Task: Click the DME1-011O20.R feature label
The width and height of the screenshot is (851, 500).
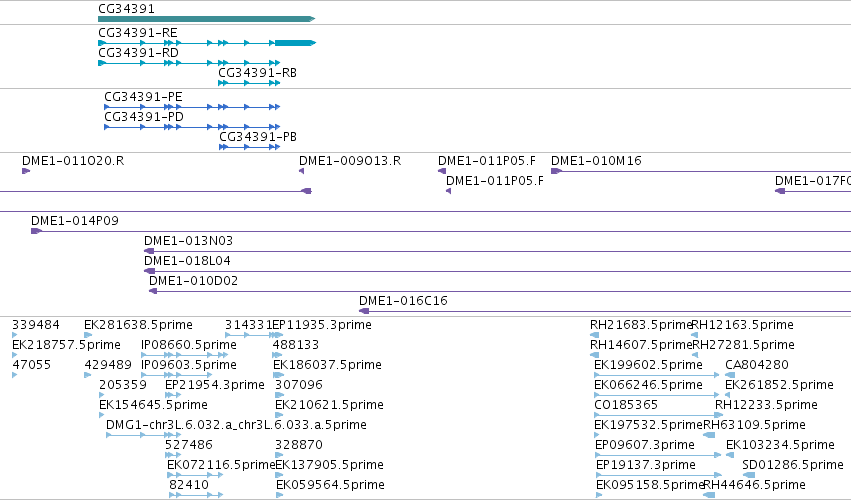Action: click(73, 161)
